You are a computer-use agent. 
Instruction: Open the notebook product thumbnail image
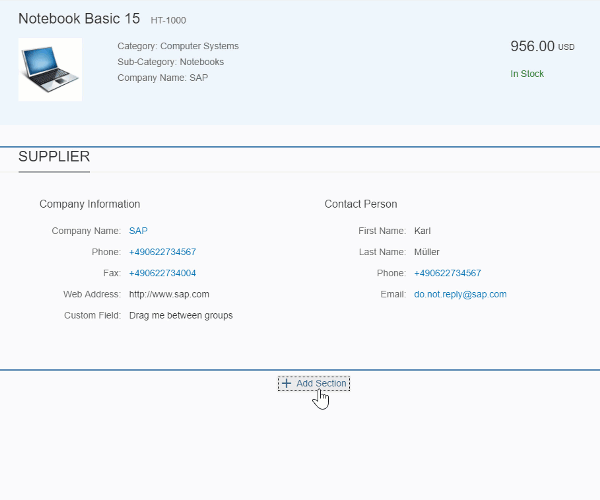(x=50, y=70)
